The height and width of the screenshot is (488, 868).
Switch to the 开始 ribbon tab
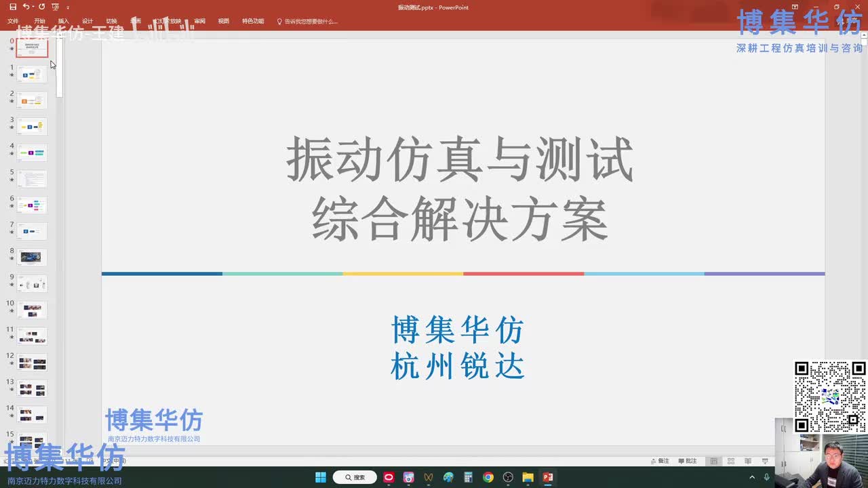(39, 21)
